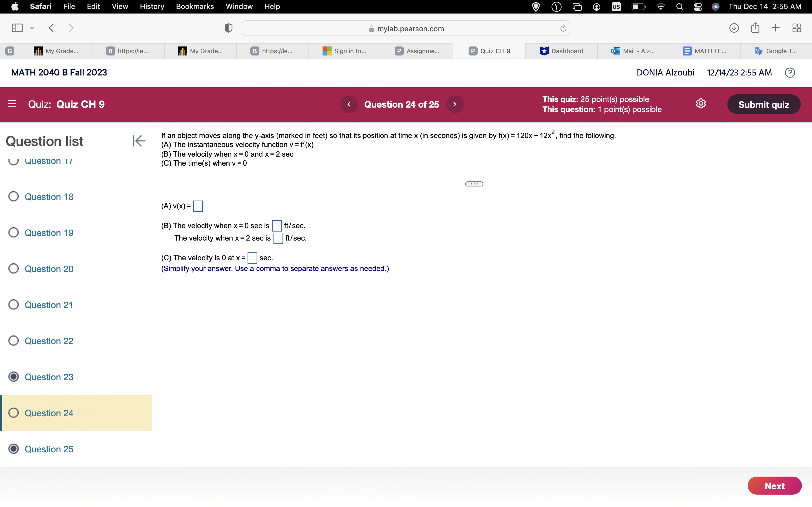
Task: Select the Question 18 radio button
Action: pos(14,197)
